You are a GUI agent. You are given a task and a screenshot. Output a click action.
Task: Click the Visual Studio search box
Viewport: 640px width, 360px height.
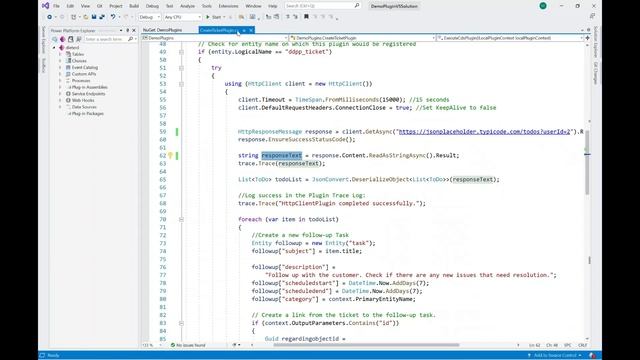[322, 6]
